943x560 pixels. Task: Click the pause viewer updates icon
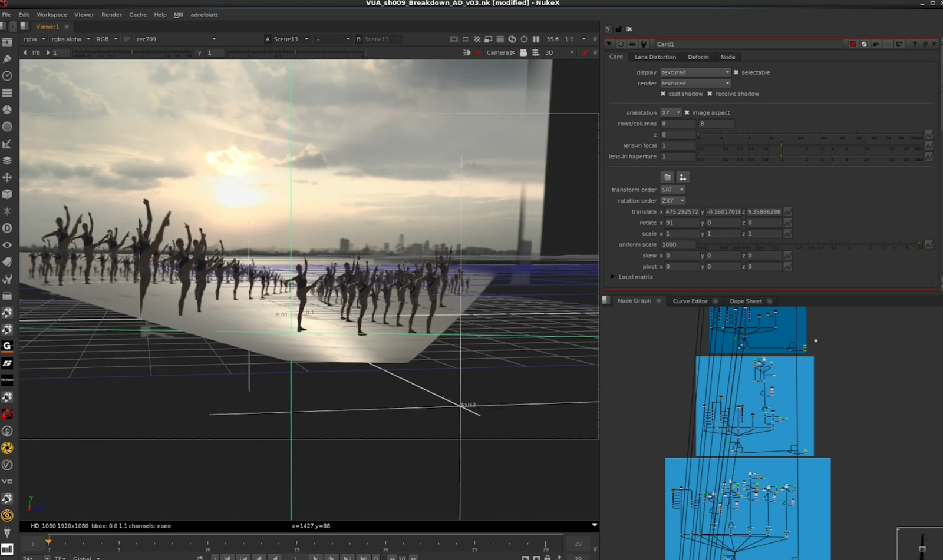click(x=536, y=39)
